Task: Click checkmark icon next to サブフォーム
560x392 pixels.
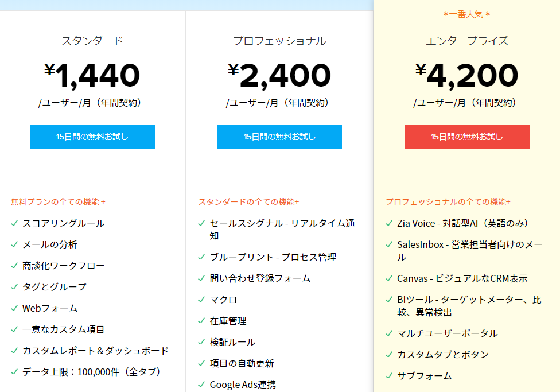Action: (x=389, y=375)
